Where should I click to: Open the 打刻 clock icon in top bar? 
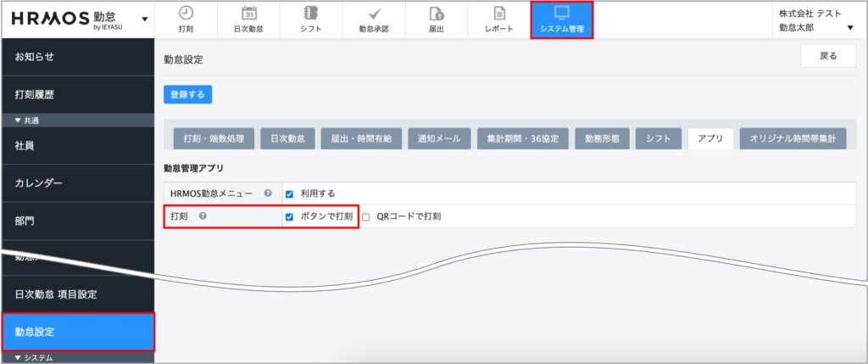186,14
